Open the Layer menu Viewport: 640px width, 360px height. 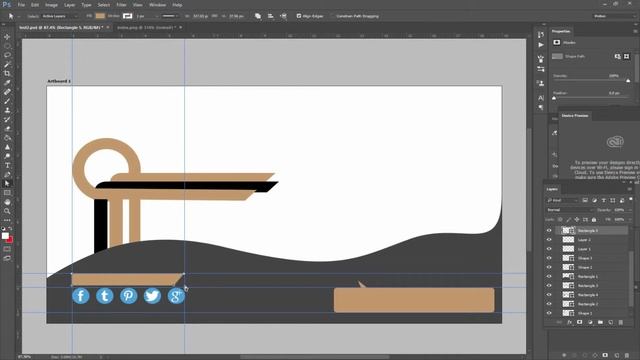pos(69,5)
